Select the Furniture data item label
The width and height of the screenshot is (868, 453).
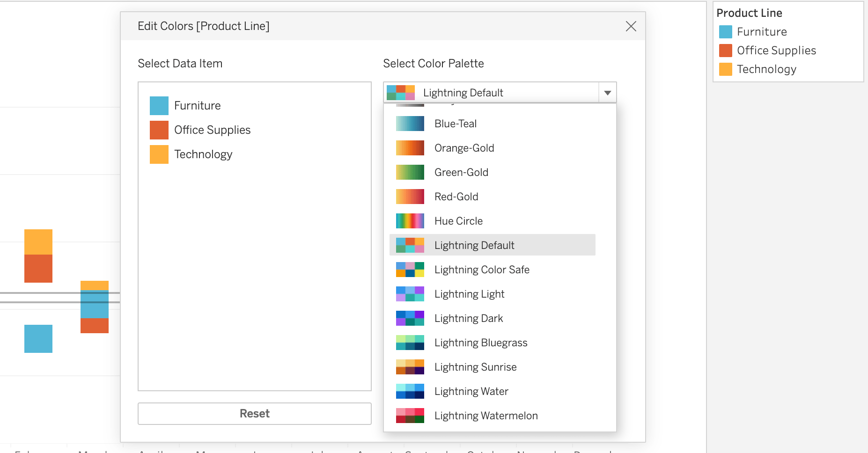[197, 106]
